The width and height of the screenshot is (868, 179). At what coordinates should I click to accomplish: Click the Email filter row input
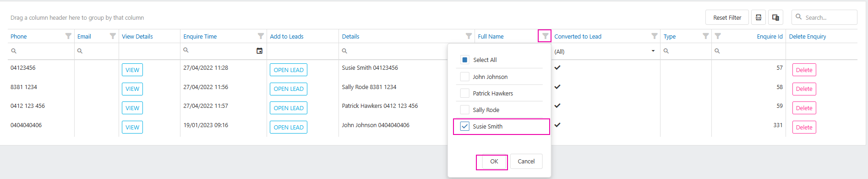pyautogui.click(x=97, y=51)
